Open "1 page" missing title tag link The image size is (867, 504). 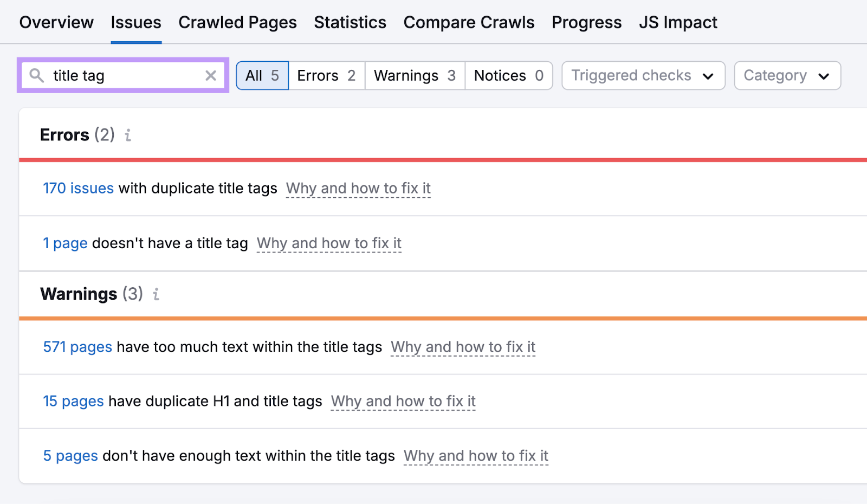point(65,243)
